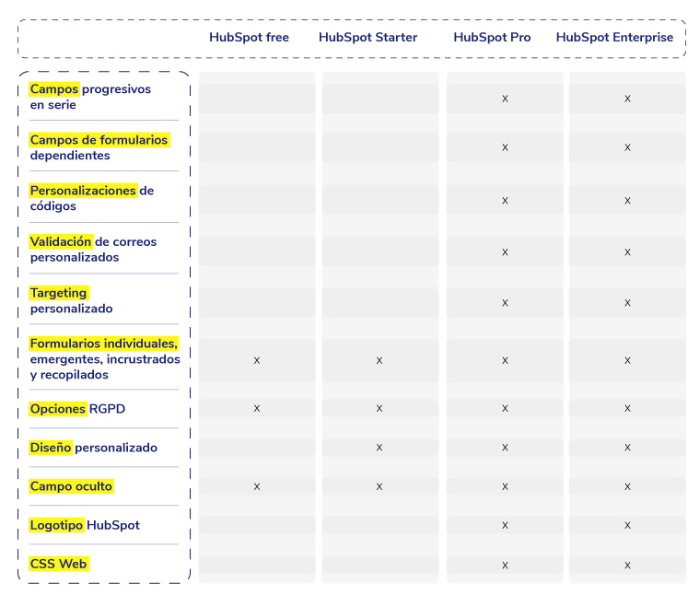Viewport: 700px width, 607px height.
Task: Click the X for Diseño personalizado under HubSpot Starter
Action: (x=379, y=447)
